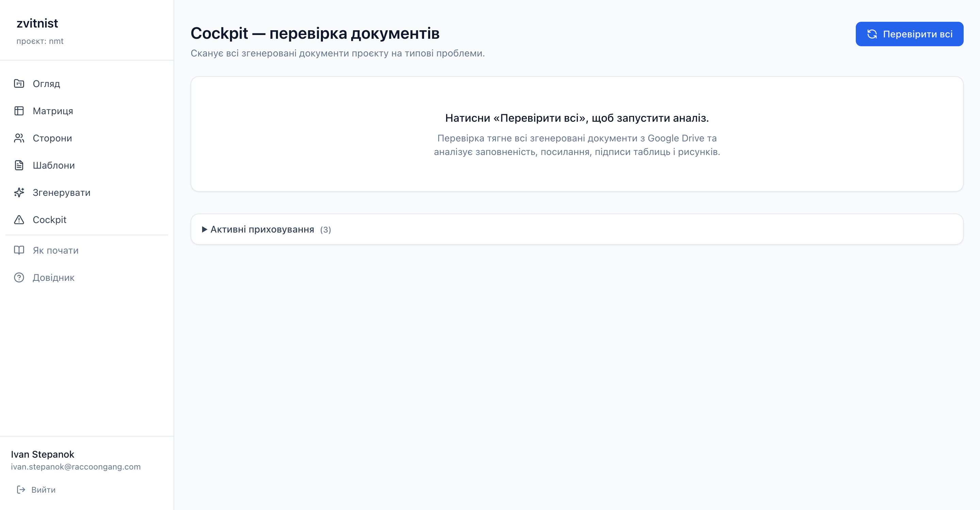
Task: Open the Довідник help page
Action: coord(87,277)
